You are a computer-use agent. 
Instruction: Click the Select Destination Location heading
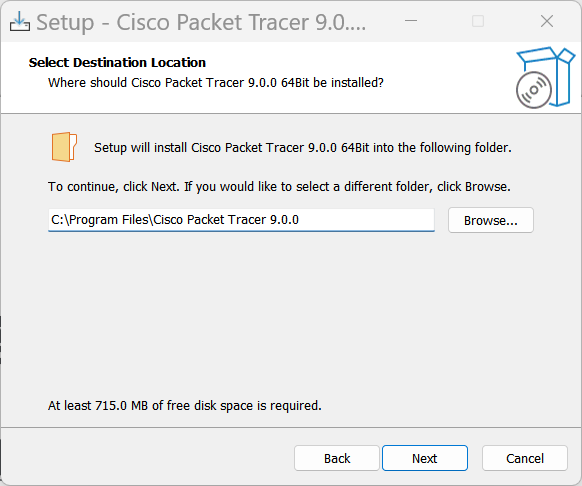click(117, 62)
